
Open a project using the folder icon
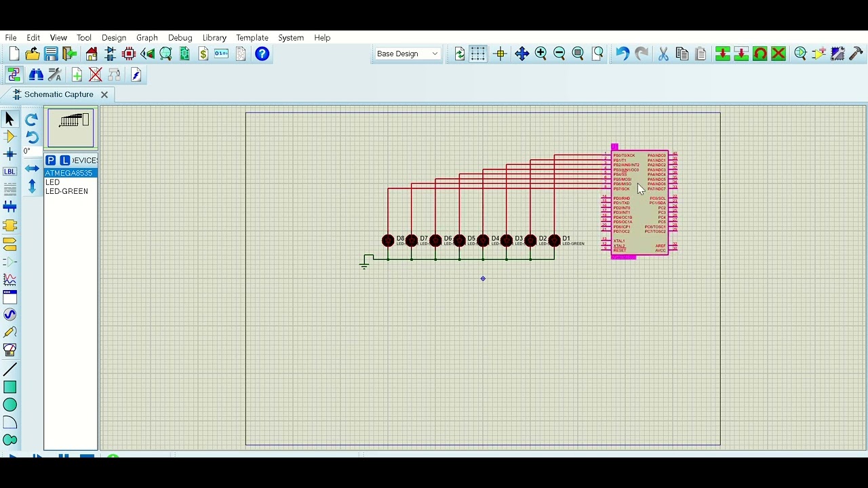(x=32, y=54)
